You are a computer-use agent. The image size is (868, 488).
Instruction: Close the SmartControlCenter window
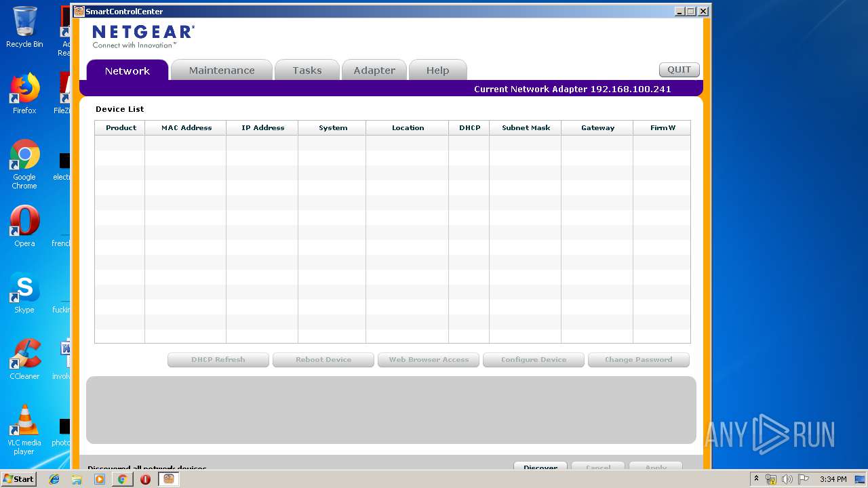pos(703,12)
